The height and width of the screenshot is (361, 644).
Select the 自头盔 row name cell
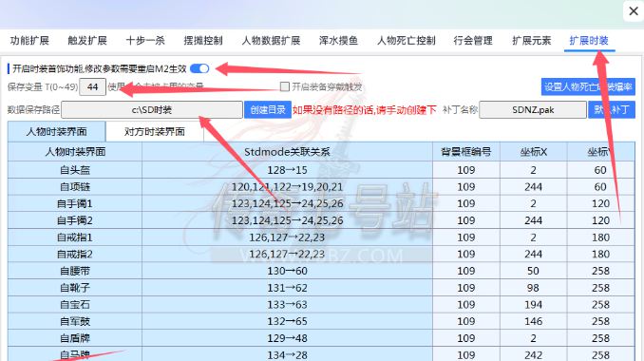75,170
